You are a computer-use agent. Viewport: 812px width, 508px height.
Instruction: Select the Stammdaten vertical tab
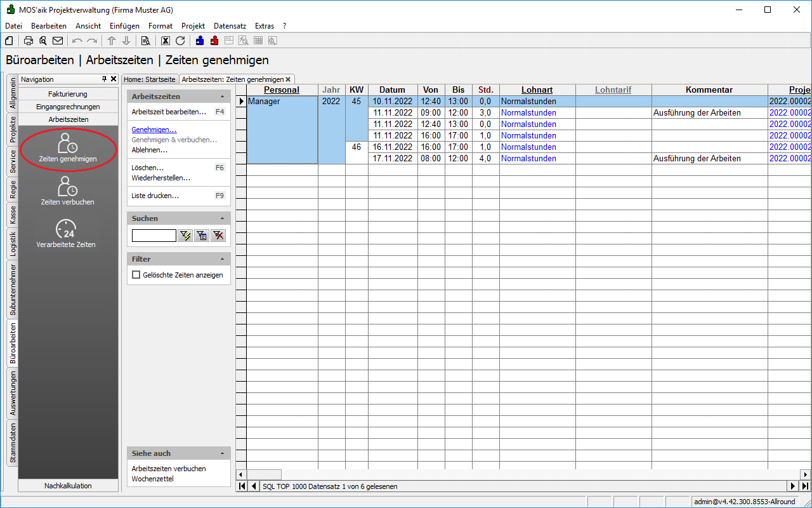pos(13,443)
